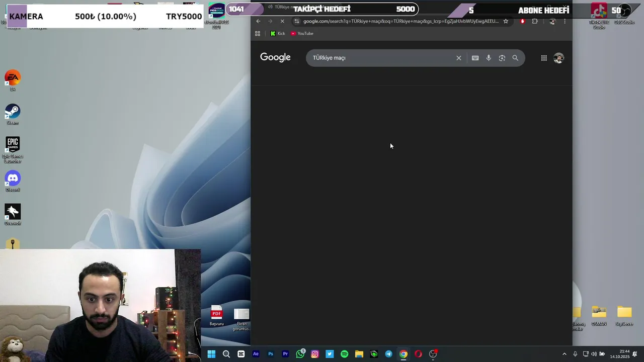This screenshot has width=644, height=362.
Task: Select the Başvuru PDF file
Action: [216, 316]
